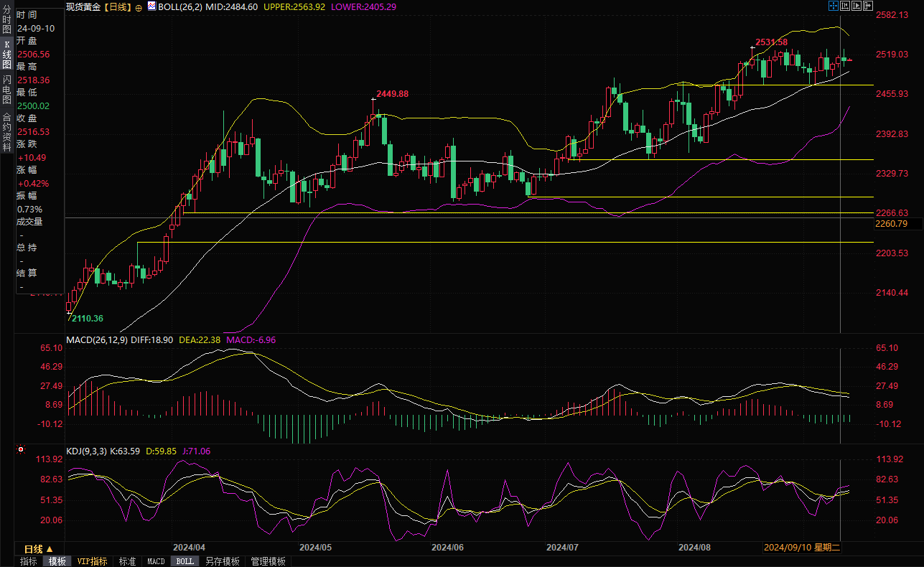Click the circled plus icon beside 日线
Image resolution: width=924 pixels, height=567 pixels.
pyautogui.click(x=139, y=7)
